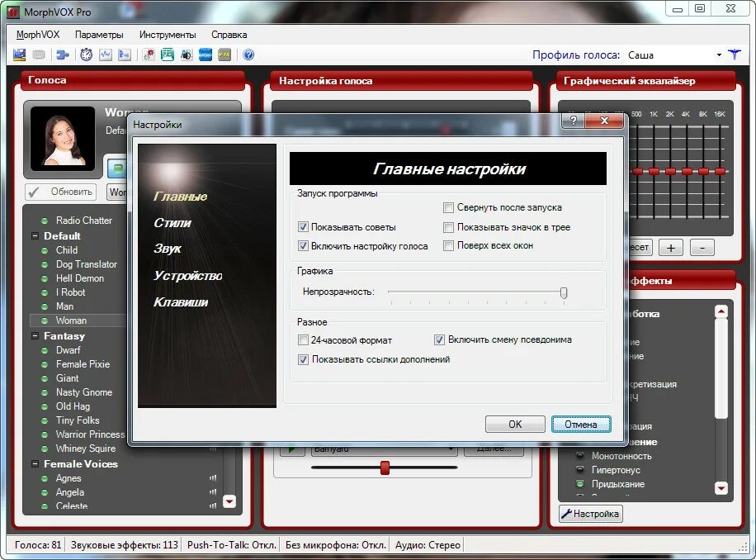Confirm settings with OK button
The height and width of the screenshot is (560, 756).
[515, 424]
